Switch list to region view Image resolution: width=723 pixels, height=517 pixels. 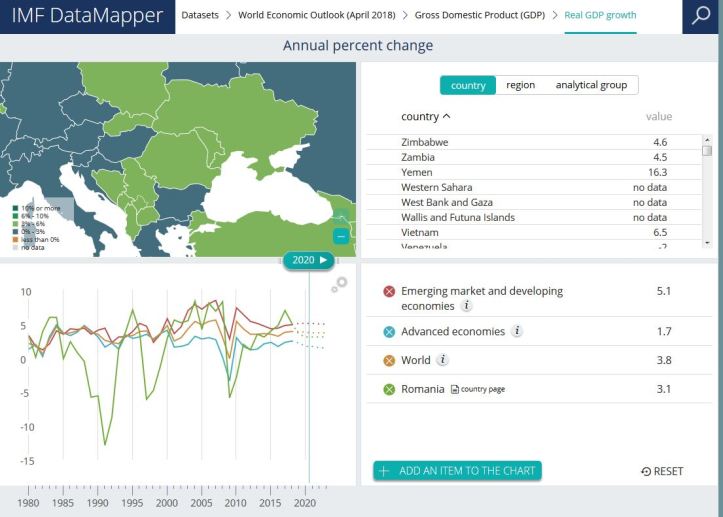[520, 86]
